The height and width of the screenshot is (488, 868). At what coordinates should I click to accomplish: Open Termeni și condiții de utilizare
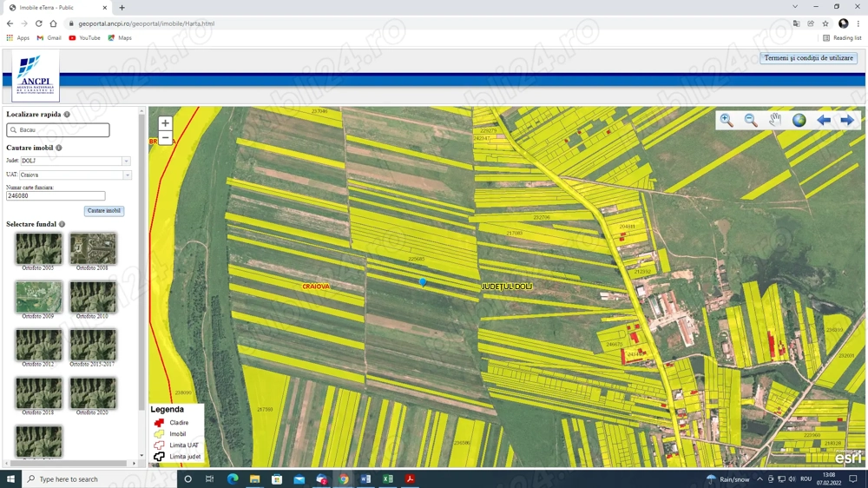coord(808,58)
